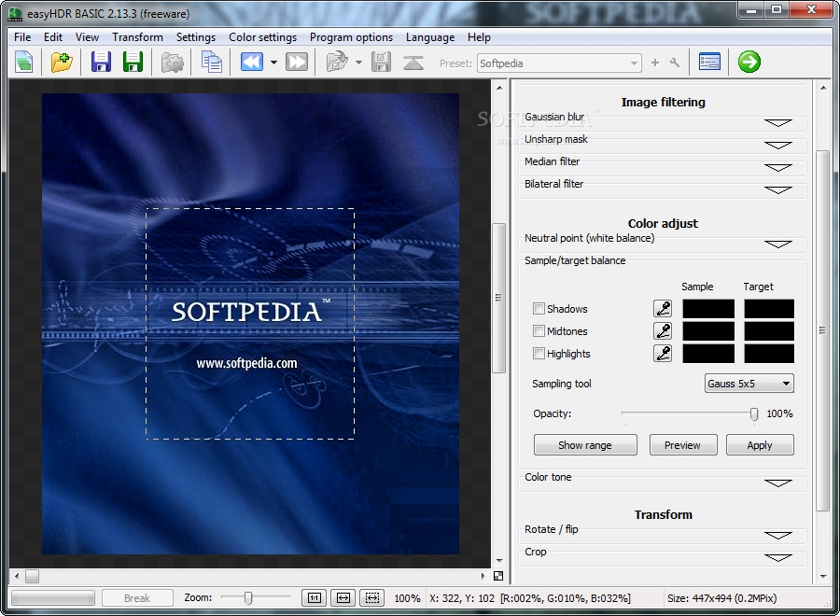Click the Midtones Target color swatch
Image resolution: width=840 pixels, height=616 pixels.
point(769,331)
